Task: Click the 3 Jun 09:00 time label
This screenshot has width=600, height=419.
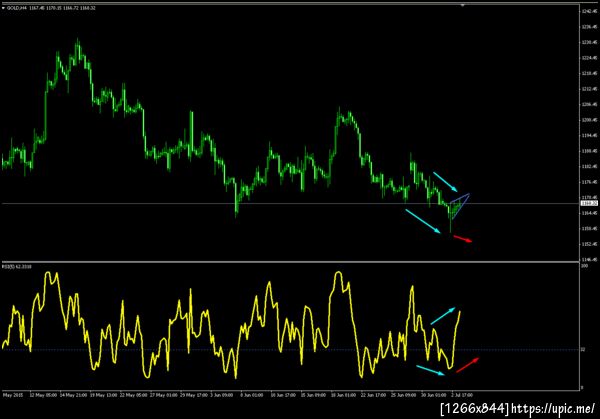Action: [x=222, y=395]
